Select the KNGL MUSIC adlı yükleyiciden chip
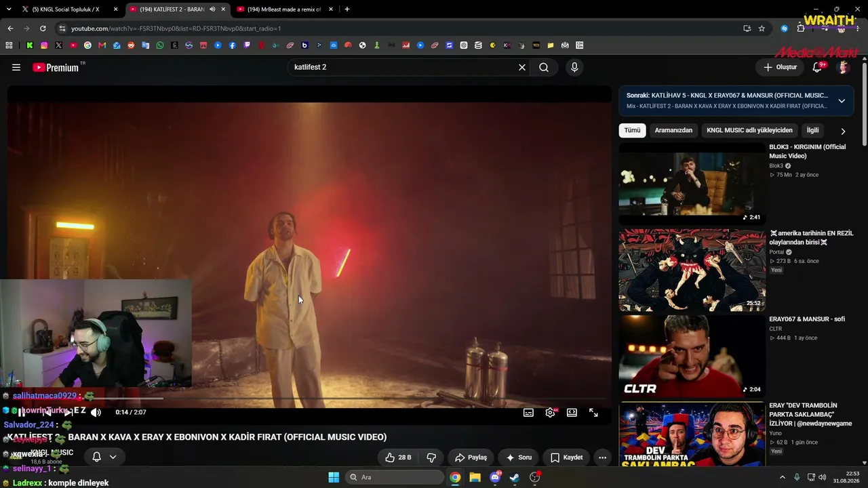The image size is (868, 488). tap(749, 130)
